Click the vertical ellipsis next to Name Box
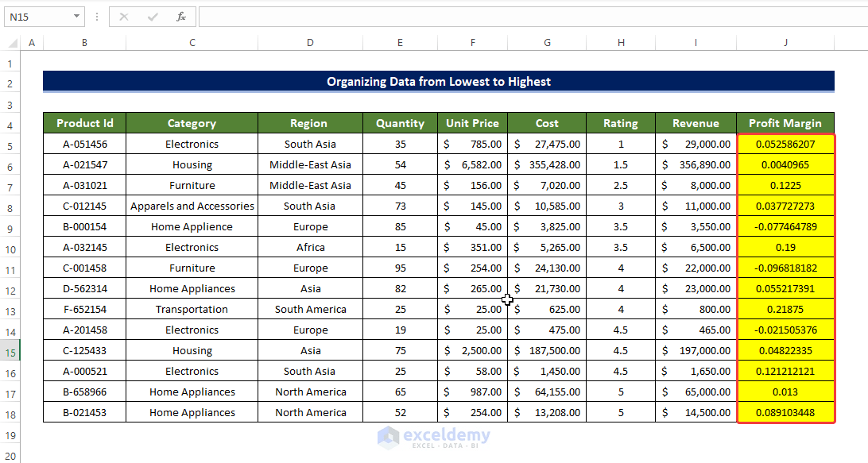 click(96, 16)
